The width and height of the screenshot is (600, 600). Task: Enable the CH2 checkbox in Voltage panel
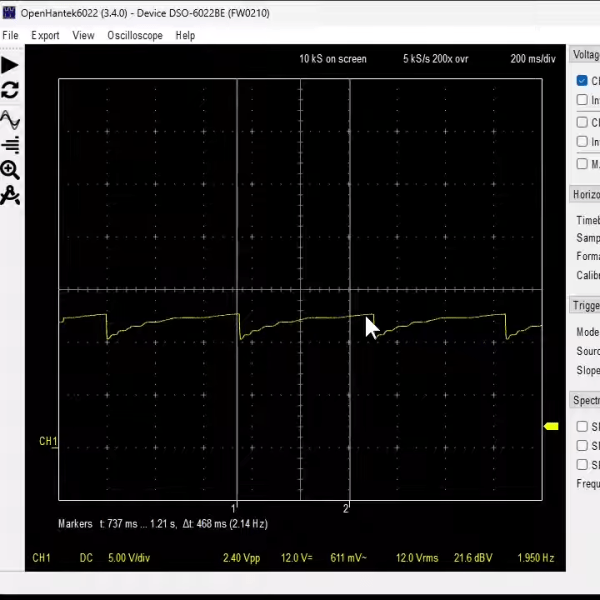582,123
